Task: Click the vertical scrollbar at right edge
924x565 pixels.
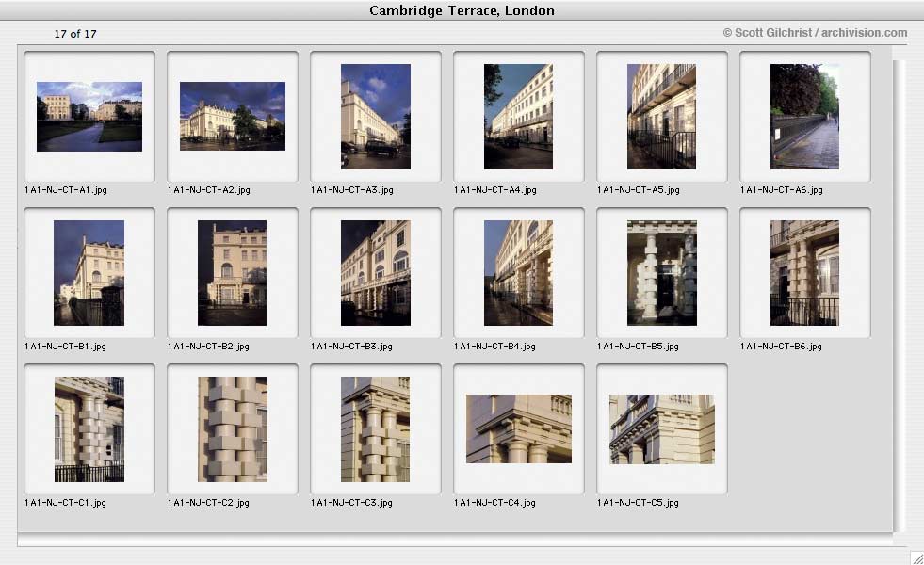Action: [898, 295]
